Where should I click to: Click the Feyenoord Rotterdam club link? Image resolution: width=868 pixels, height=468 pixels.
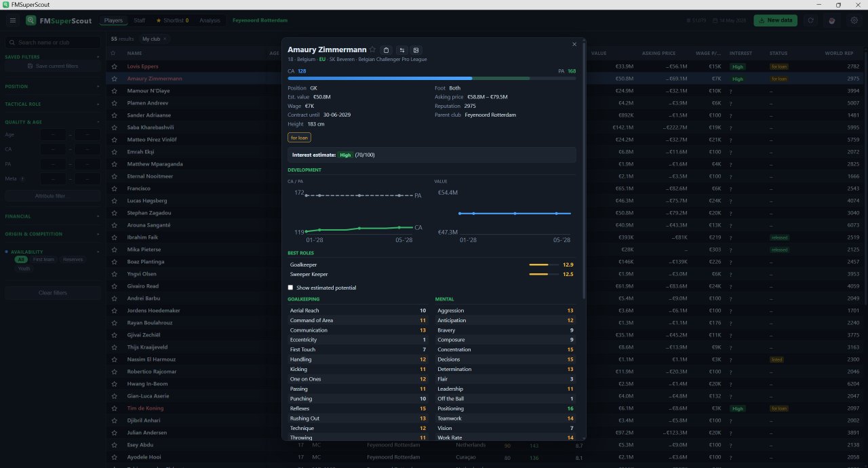point(260,20)
